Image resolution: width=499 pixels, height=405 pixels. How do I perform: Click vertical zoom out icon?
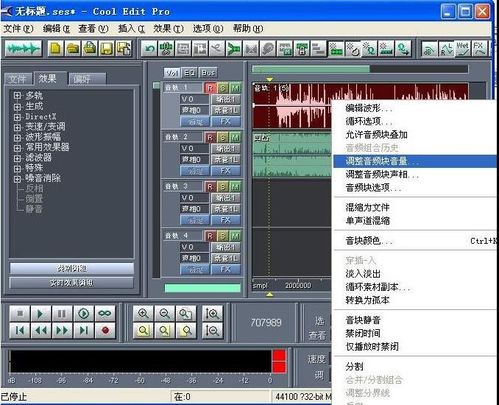click(212, 331)
